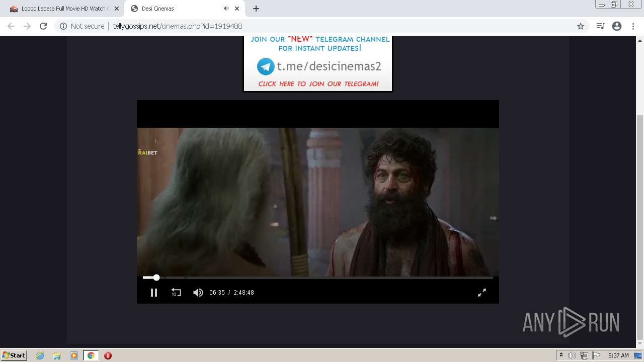Go forward to the next page
Screen dimensions: 644x362
[27, 26]
